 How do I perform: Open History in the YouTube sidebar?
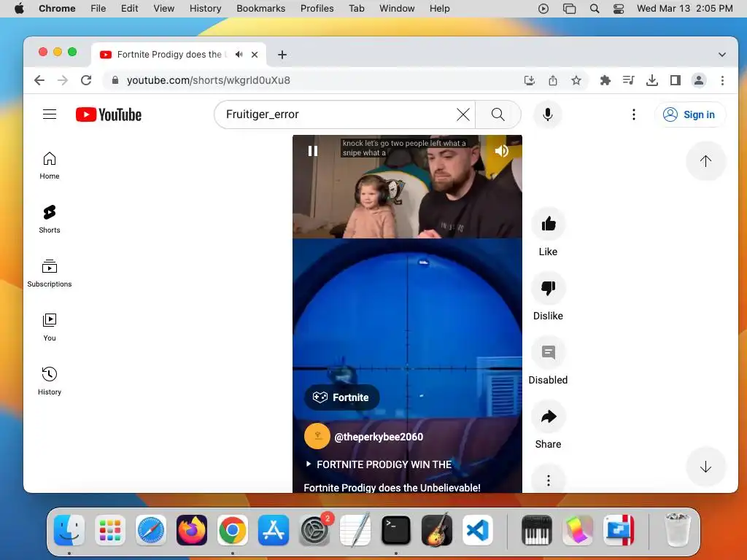click(x=50, y=381)
